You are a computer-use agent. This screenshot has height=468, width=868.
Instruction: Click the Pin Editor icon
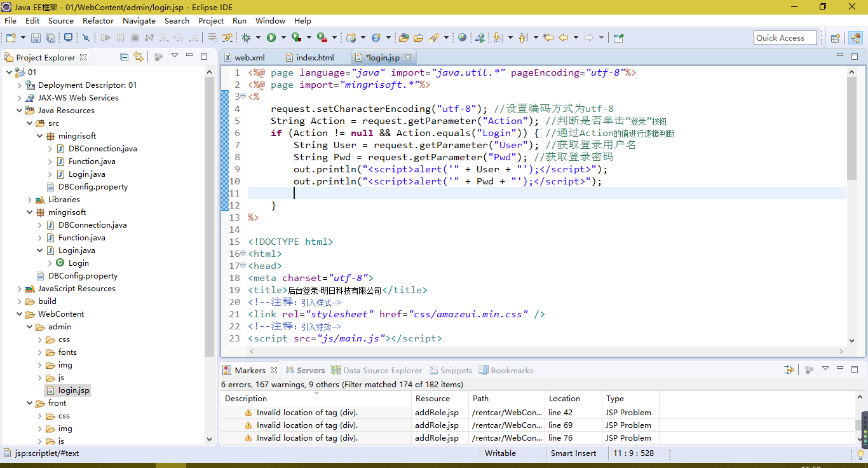click(x=618, y=38)
